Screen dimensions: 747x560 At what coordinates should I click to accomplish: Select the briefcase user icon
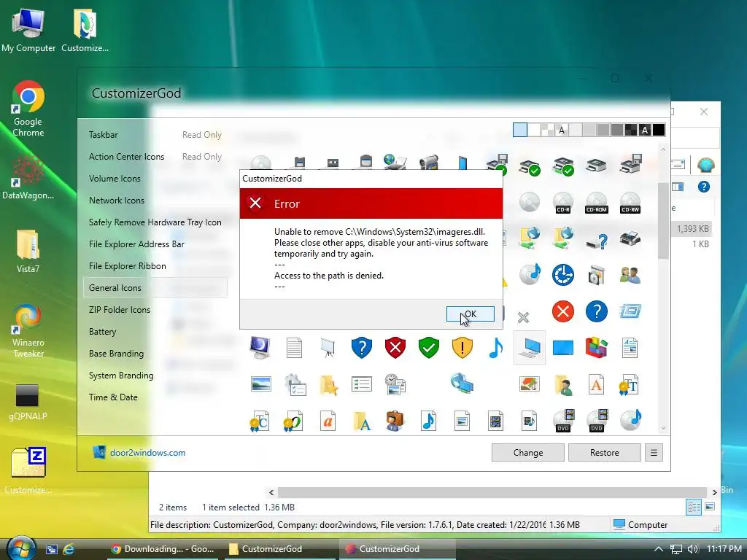(395, 421)
